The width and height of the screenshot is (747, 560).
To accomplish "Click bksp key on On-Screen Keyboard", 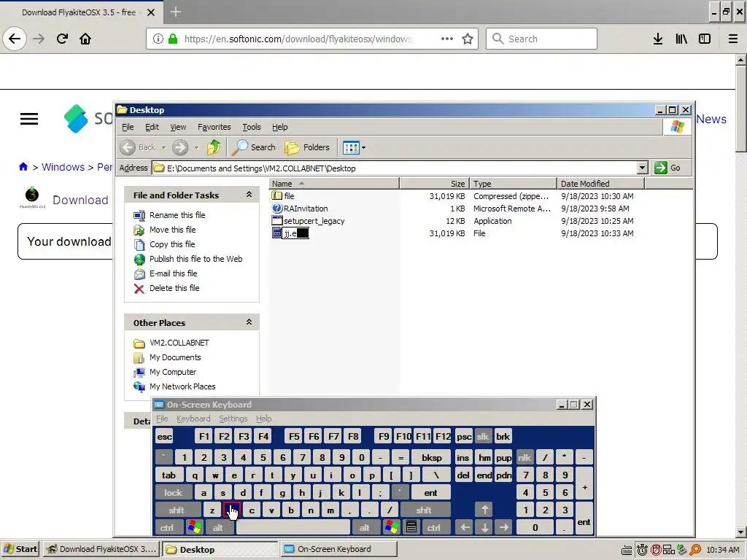I will 432,457.
